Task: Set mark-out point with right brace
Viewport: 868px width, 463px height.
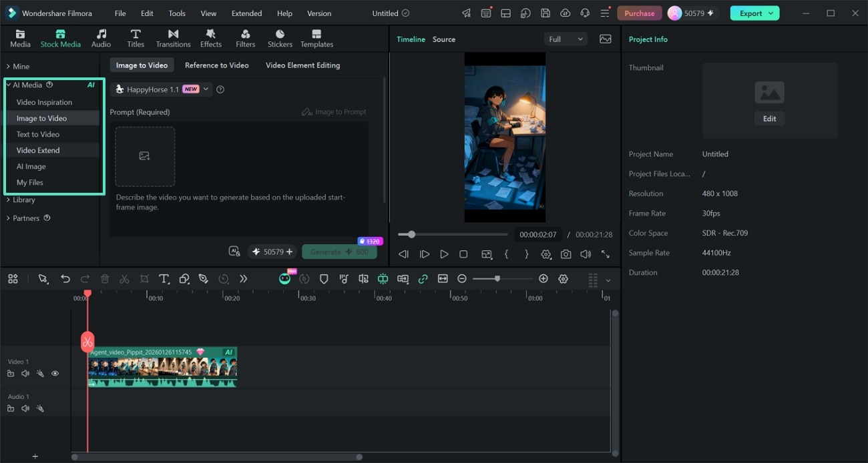Action: click(526, 254)
